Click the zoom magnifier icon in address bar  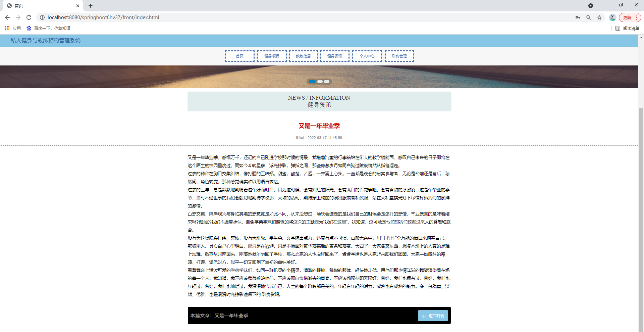tap(589, 17)
